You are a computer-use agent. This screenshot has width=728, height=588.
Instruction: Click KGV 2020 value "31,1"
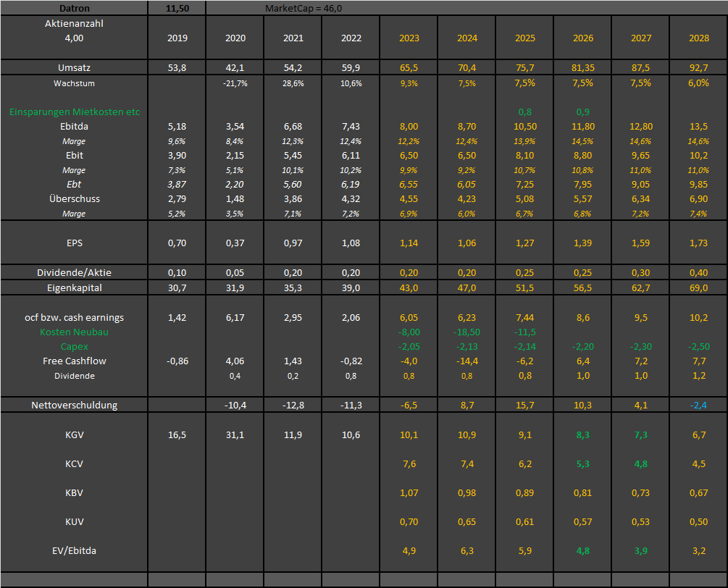[x=235, y=435]
